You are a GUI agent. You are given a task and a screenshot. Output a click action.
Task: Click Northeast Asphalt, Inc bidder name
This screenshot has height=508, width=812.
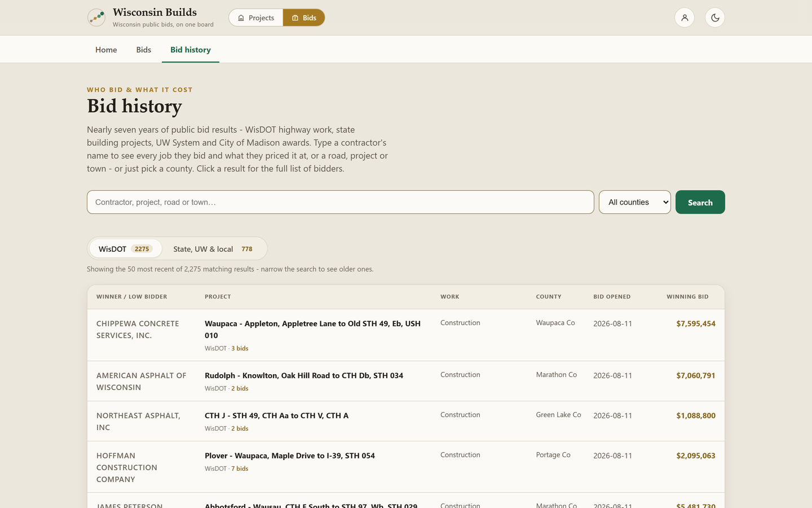pos(138,421)
